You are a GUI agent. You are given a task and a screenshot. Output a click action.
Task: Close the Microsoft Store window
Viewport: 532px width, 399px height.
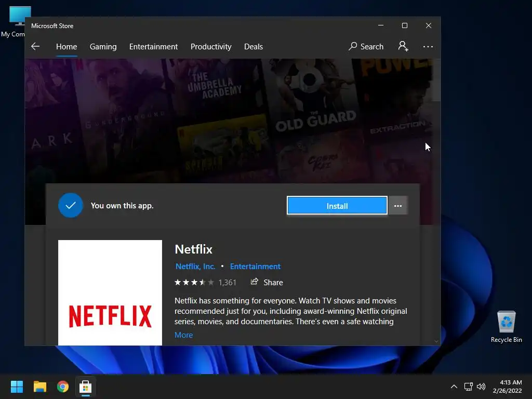pos(429,25)
